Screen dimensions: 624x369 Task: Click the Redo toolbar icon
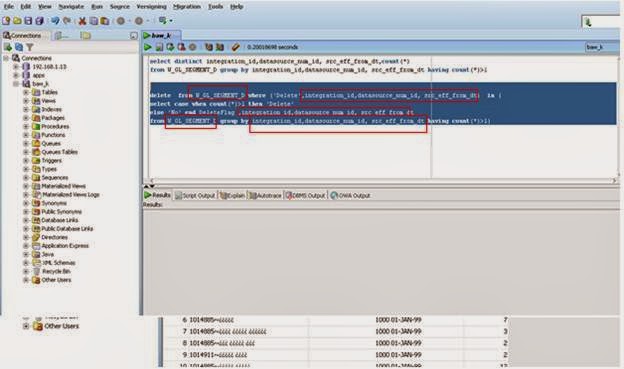(x=67, y=21)
